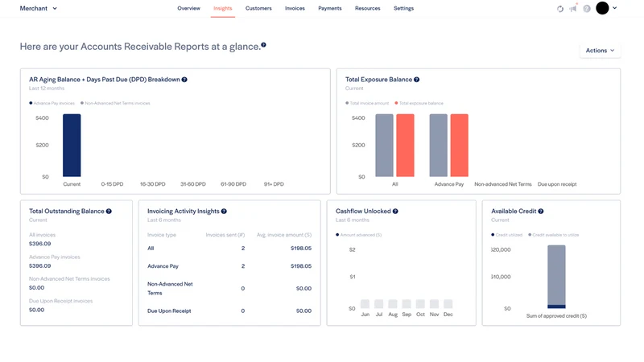The width and height of the screenshot is (644, 362).
Task: Toggle Total exposure balance legend item
Action: coord(419,103)
